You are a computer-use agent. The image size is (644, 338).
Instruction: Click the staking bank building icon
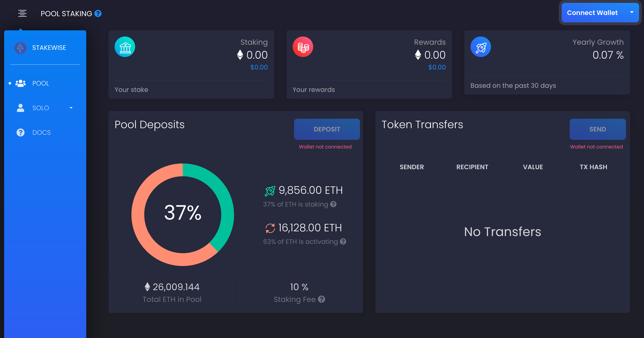[125, 47]
